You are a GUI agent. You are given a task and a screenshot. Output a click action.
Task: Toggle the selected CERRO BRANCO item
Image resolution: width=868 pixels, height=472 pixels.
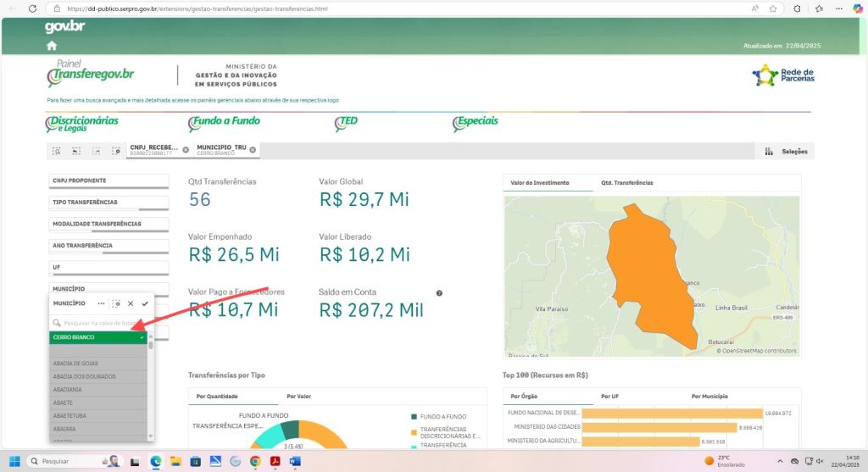[x=98, y=337]
